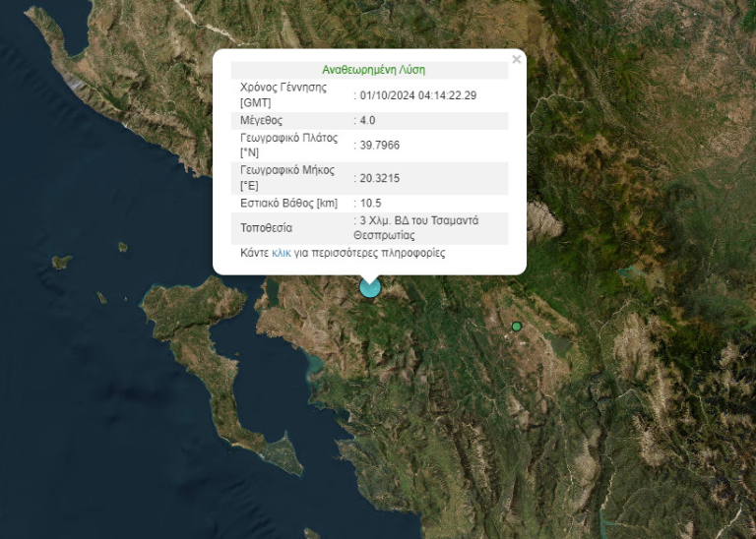Click the 'κλικ' link for more information
The image size is (756, 539).
point(281,253)
